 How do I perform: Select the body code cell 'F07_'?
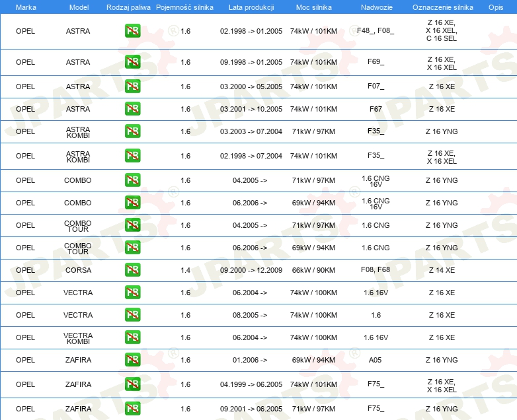click(376, 87)
